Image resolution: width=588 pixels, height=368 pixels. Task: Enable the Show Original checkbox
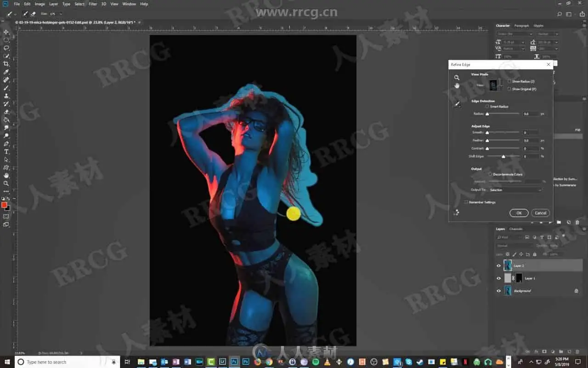click(x=509, y=89)
